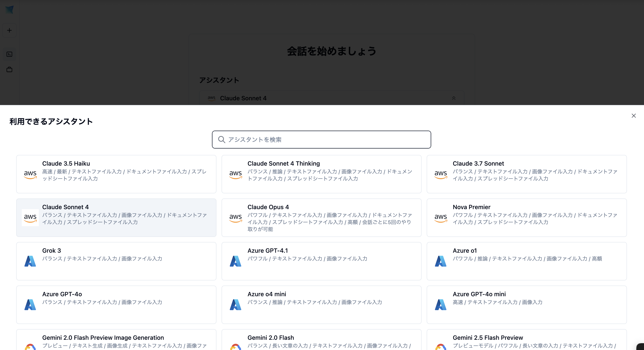Click the Azure logo on Grok 3
Image resolution: width=644 pixels, height=350 pixels.
(30, 261)
